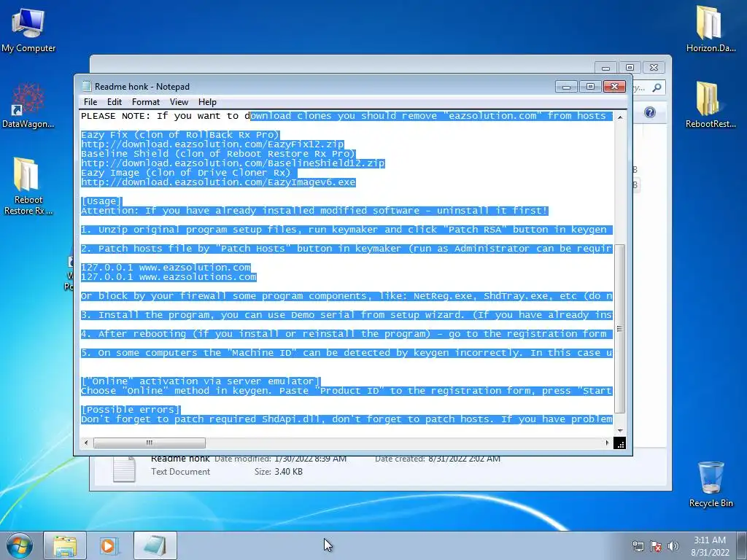This screenshot has height=560, width=747.
Task: Click horizontal scrollbar right arrow in Notepad
Action: tap(607, 443)
